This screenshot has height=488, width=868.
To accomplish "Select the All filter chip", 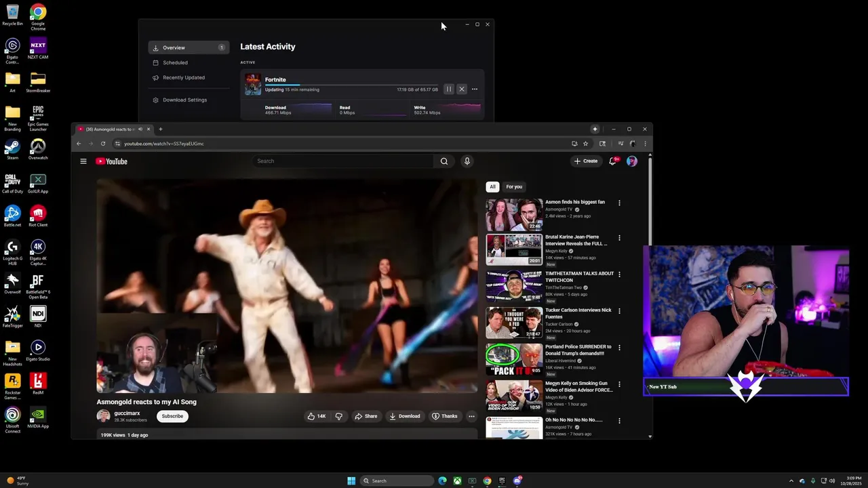I will (x=492, y=186).
